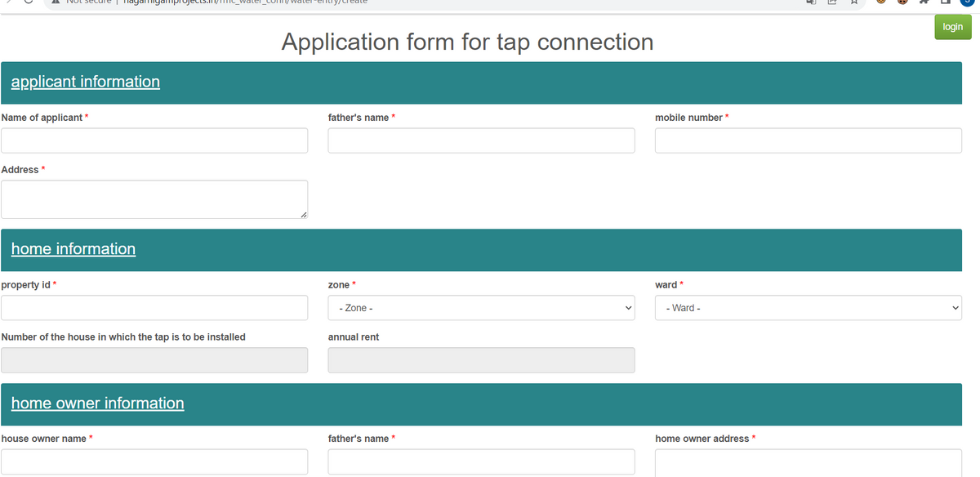The width and height of the screenshot is (980, 477).
Task: Select the home owner address field
Action: coord(808,462)
